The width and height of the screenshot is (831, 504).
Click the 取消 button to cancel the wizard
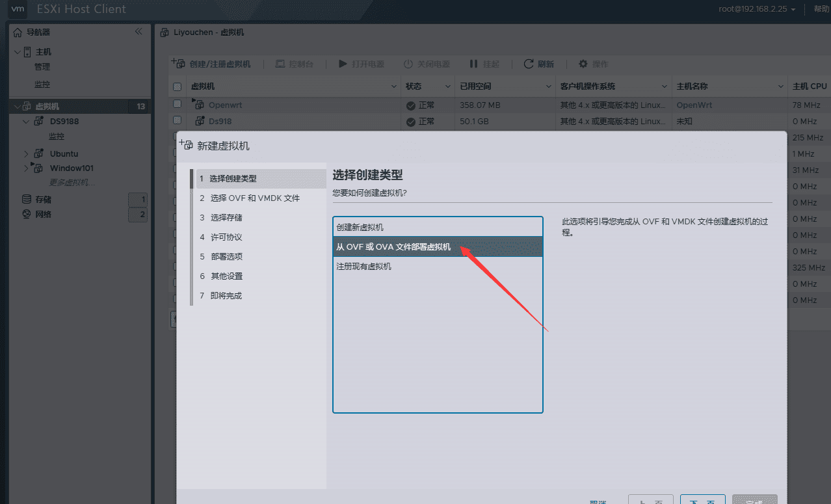click(596, 501)
